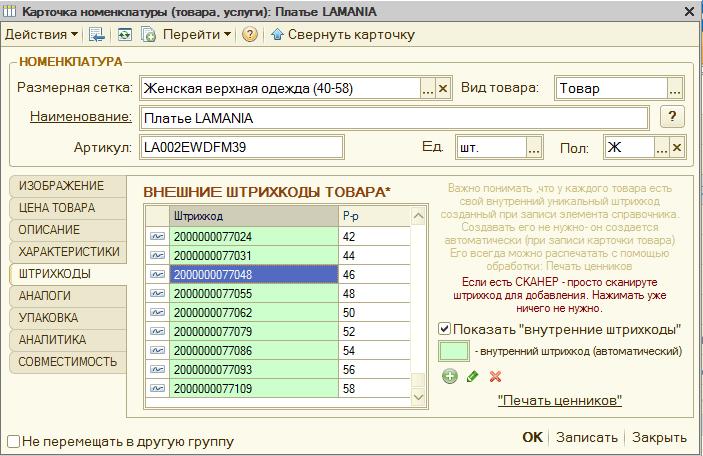Toggle Не перемещать в другую группу checkbox

(x=13, y=442)
